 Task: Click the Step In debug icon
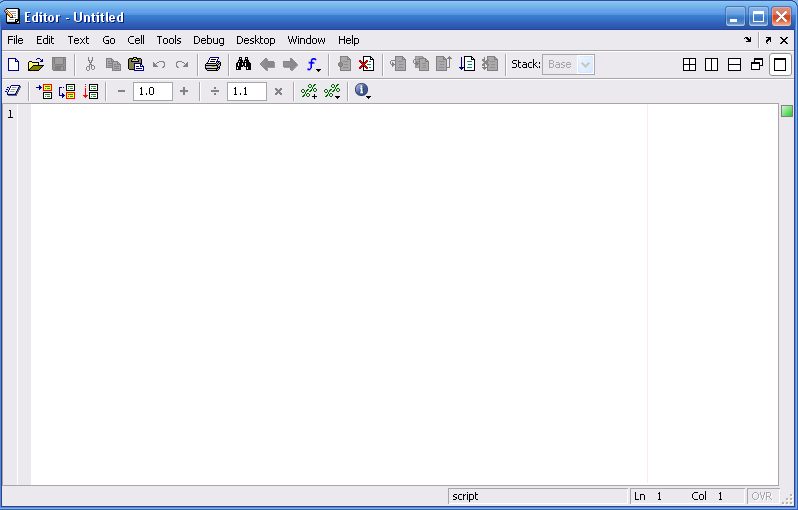pyautogui.click(x=421, y=64)
